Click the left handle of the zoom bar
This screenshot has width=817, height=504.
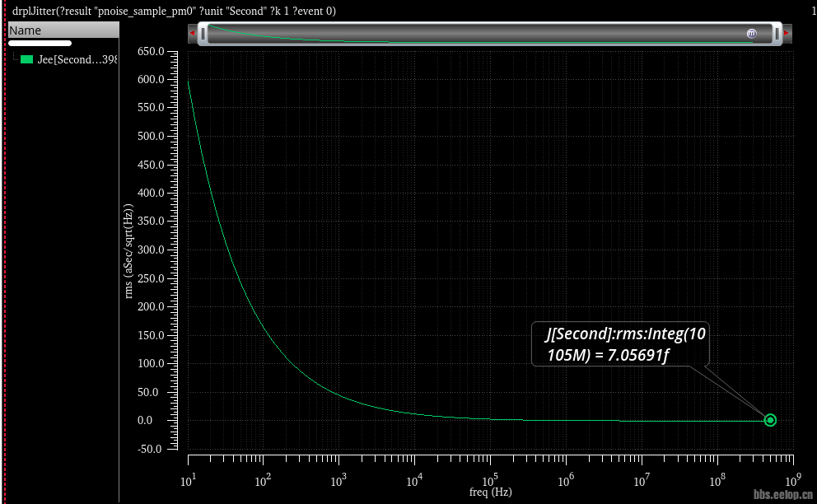(x=202, y=34)
